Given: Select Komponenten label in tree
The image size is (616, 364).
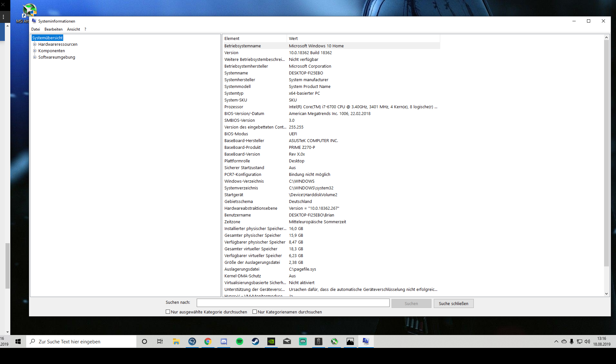Looking at the screenshot, I should pos(52,51).
